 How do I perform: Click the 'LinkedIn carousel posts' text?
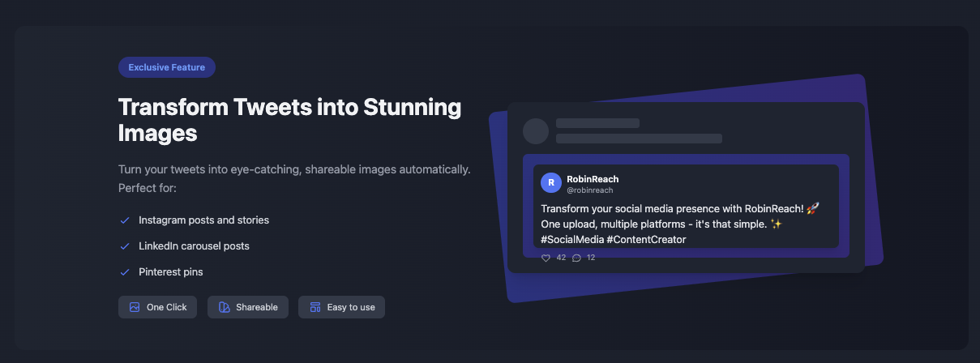click(x=194, y=246)
